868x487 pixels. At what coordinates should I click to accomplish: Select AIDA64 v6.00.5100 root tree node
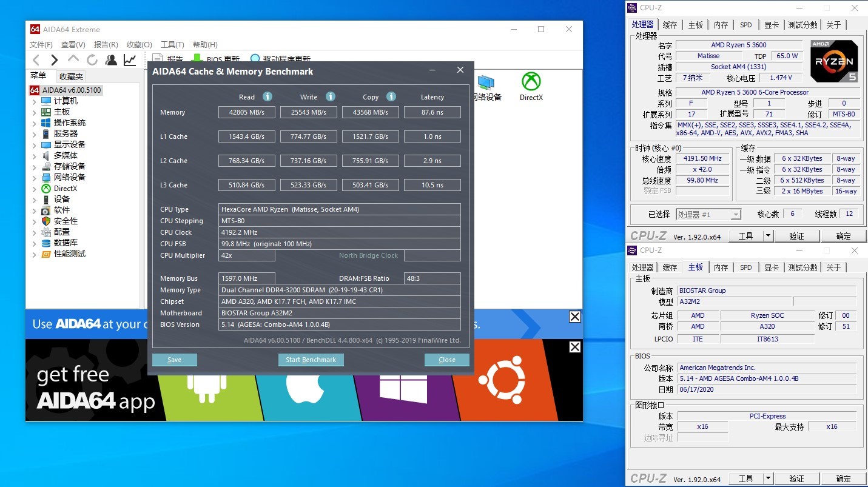pos(66,90)
